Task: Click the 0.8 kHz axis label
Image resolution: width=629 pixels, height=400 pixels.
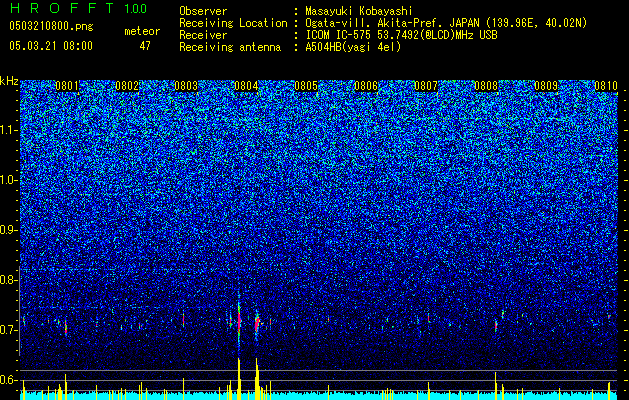Action: point(9,280)
